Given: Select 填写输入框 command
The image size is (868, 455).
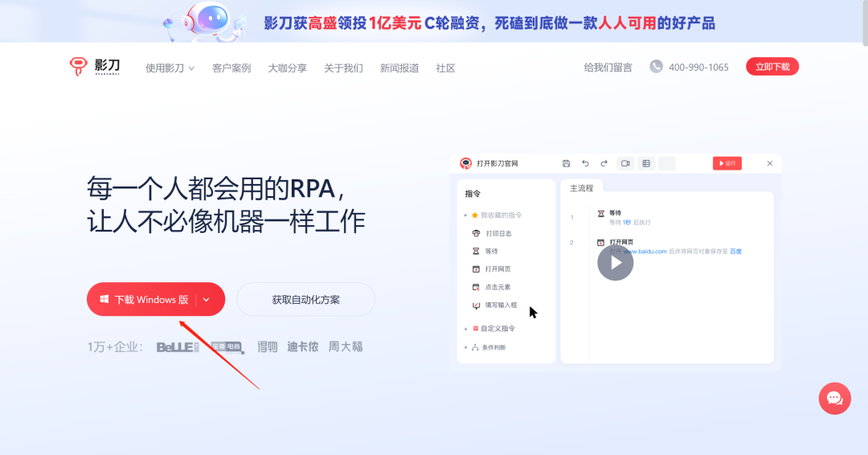Looking at the screenshot, I should [x=501, y=305].
